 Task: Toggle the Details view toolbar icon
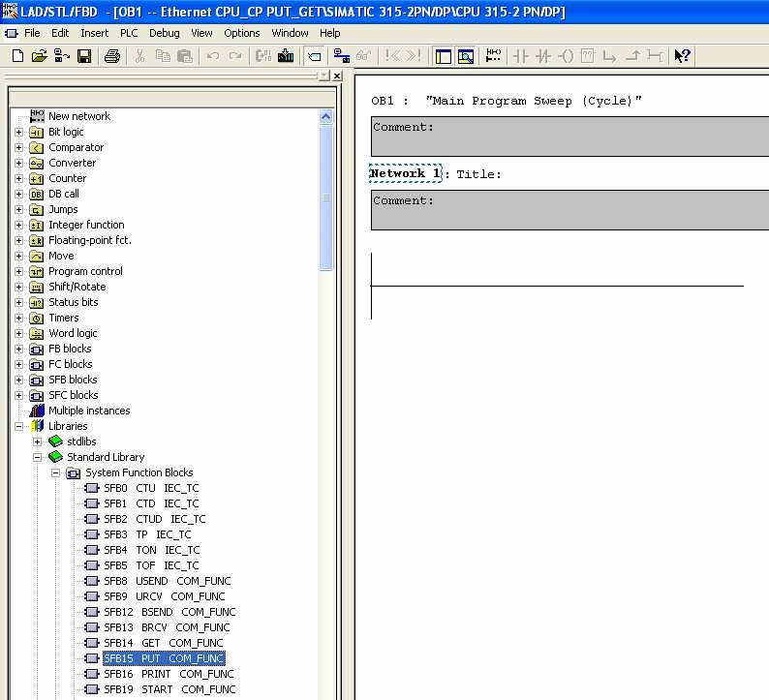click(466, 56)
